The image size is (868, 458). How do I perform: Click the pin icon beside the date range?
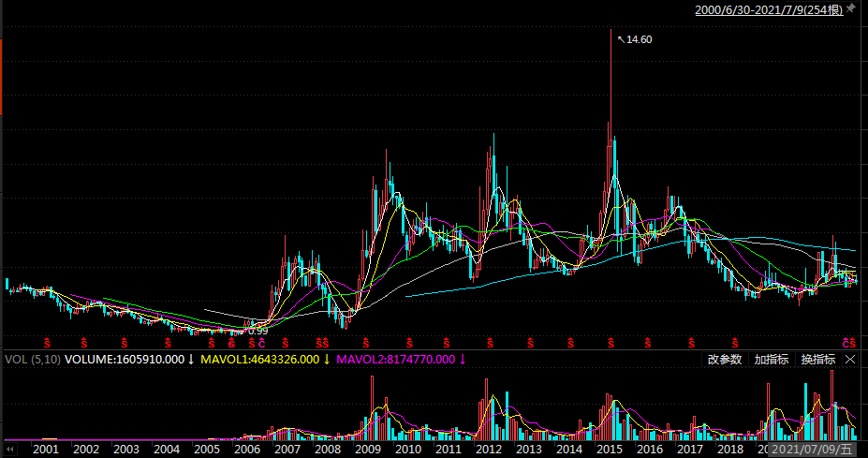(x=851, y=8)
